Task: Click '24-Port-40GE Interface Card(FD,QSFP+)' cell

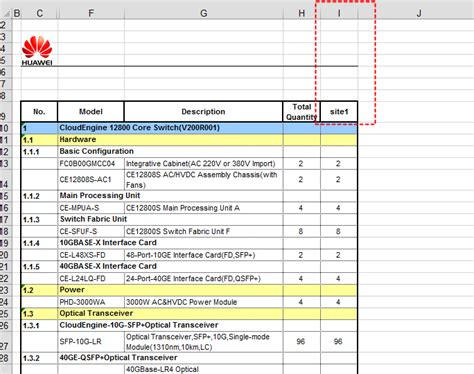Action: pos(204,279)
